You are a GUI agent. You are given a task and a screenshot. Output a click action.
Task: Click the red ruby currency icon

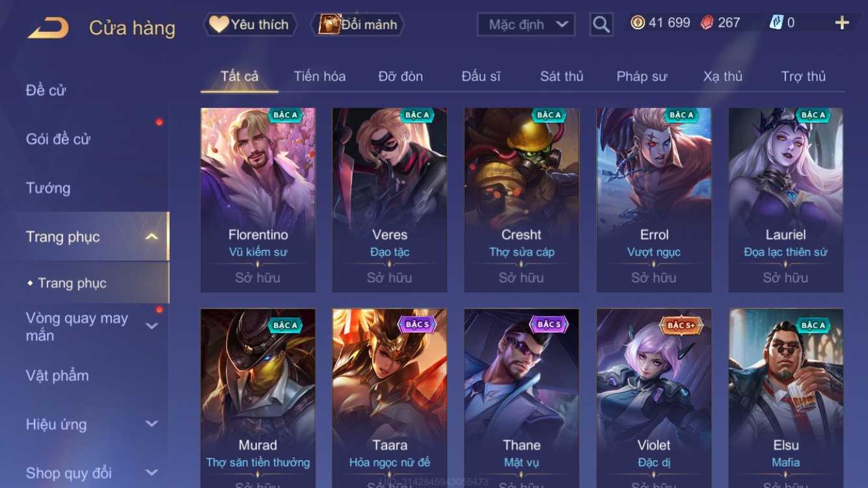707,23
